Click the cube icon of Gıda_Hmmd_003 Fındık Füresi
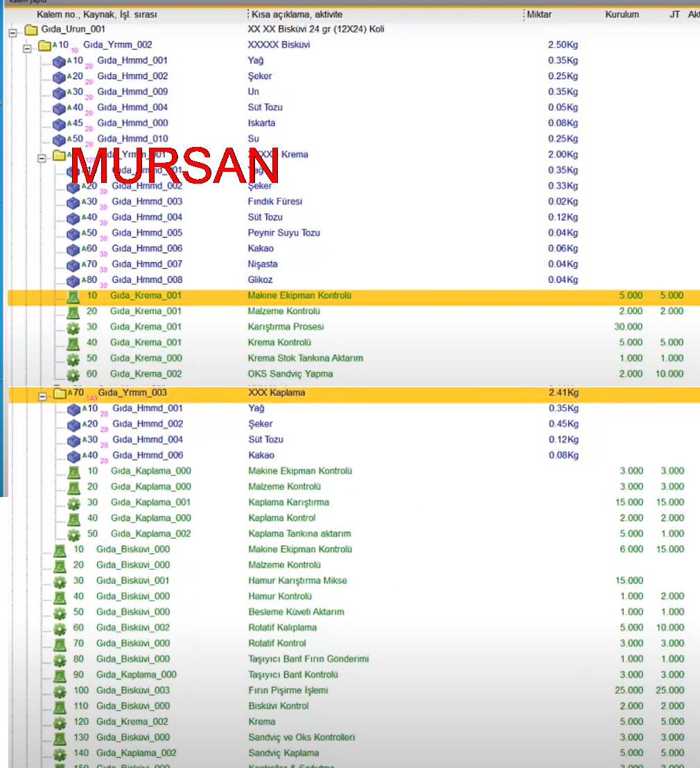This screenshot has height=768, width=700. pyautogui.click(x=73, y=202)
